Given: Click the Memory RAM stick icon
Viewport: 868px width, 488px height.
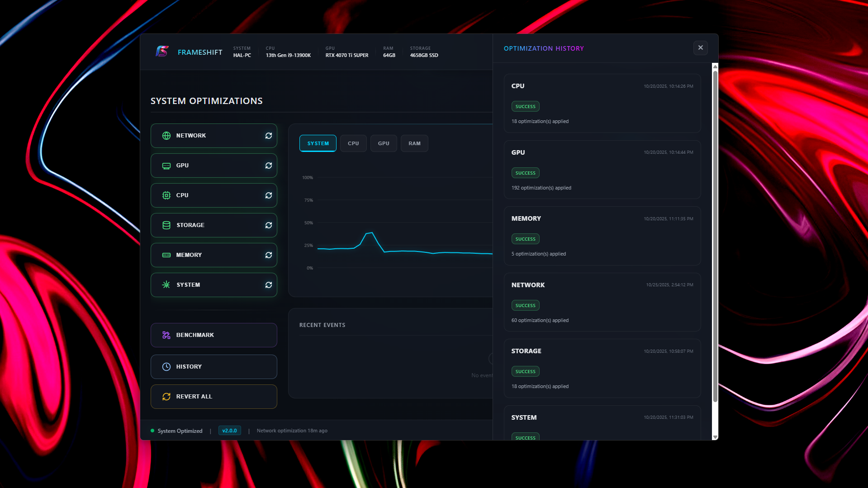Looking at the screenshot, I should (166, 255).
